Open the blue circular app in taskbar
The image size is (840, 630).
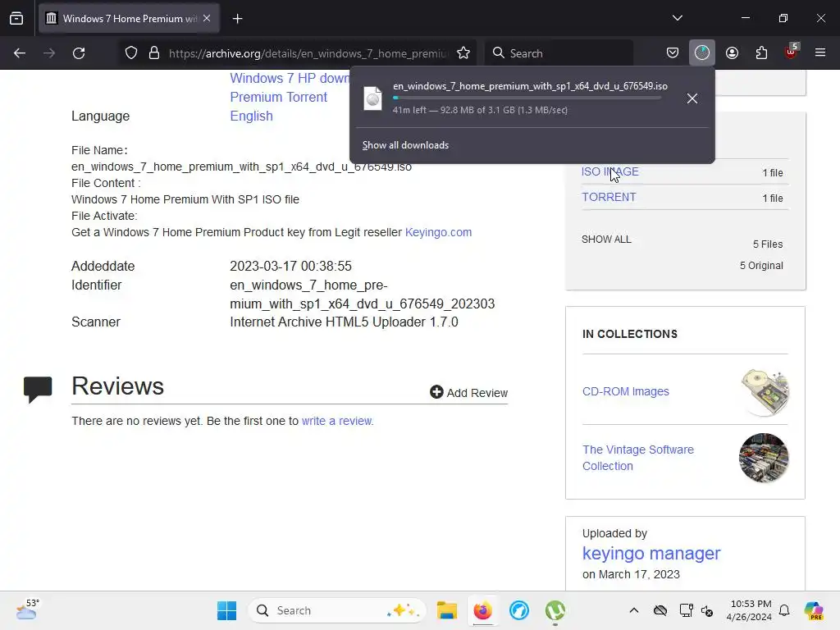coord(519,610)
